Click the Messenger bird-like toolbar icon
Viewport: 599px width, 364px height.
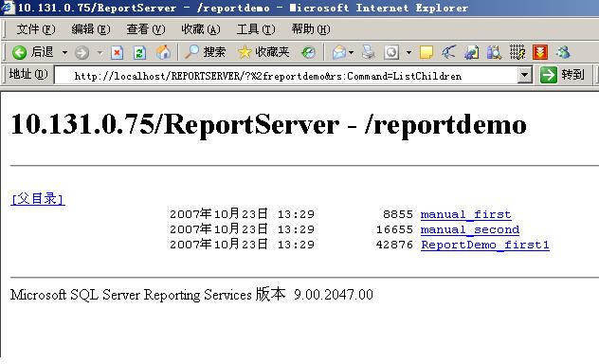click(x=449, y=52)
